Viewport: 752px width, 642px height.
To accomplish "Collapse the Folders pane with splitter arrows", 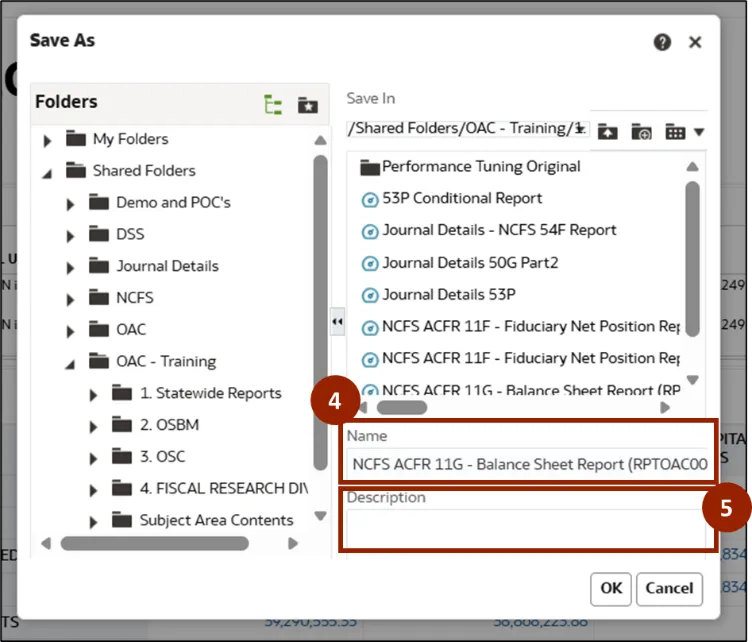I will 337,321.
